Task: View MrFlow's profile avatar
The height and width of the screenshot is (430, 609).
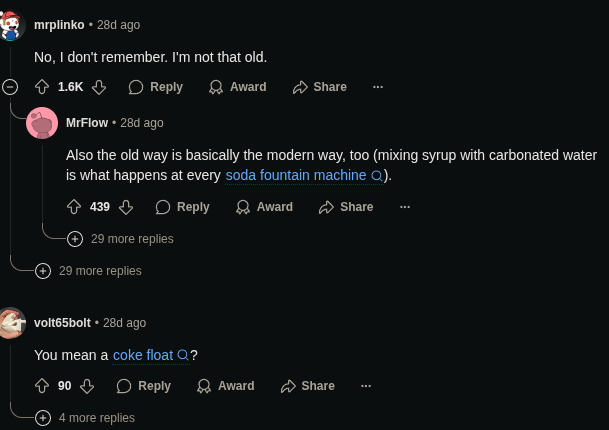Action: point(42,123)
